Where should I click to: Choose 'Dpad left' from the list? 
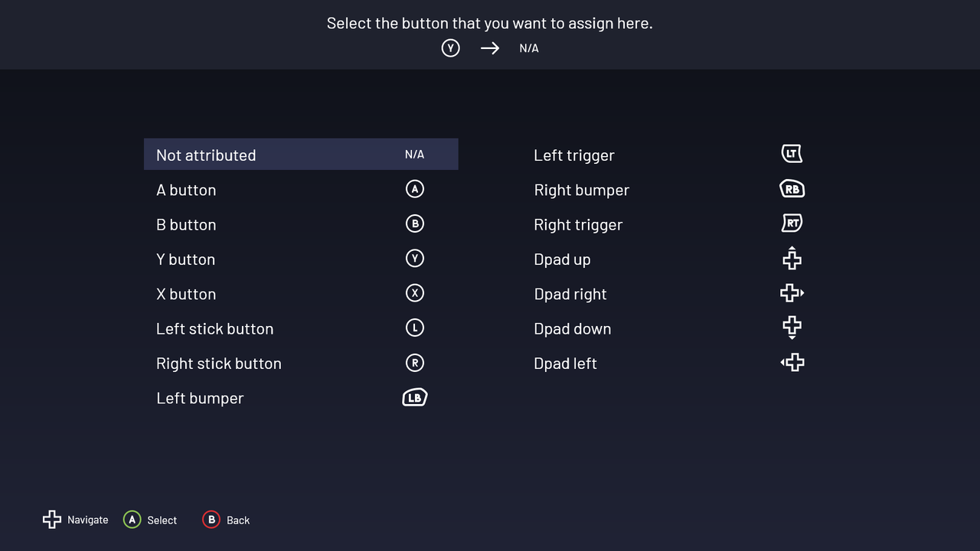point(565,364)
